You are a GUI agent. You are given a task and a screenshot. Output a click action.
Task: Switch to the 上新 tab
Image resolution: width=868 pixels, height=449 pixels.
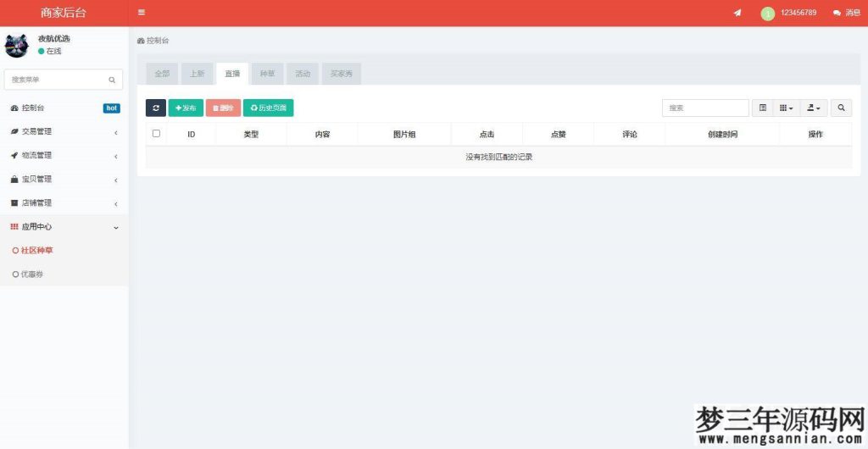click(197, 74)
